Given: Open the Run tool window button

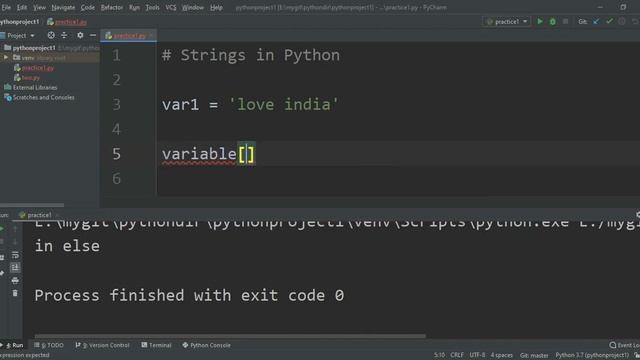Looking at the screenshot, I should [x=12, y=345].
